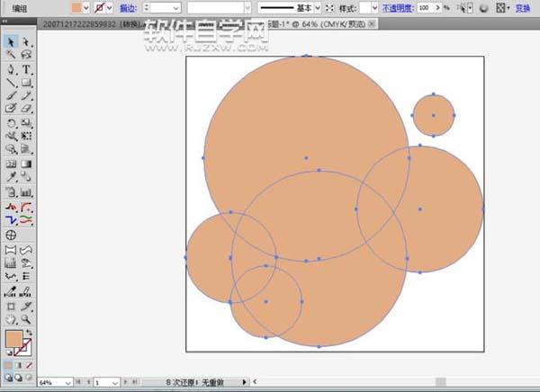The image size is (540, 392).
Task: Select the Hand tool
Action: click(11, 318)
